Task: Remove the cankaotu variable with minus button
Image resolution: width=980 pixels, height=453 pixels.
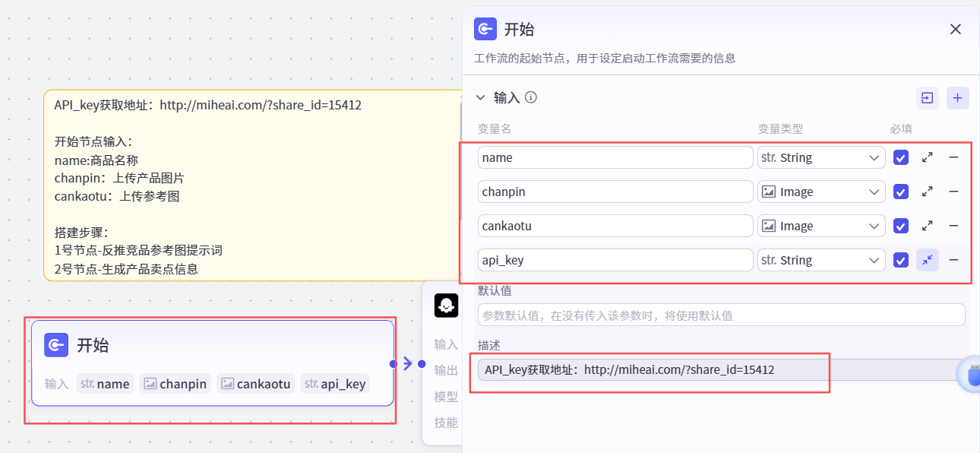Action: 954,226
